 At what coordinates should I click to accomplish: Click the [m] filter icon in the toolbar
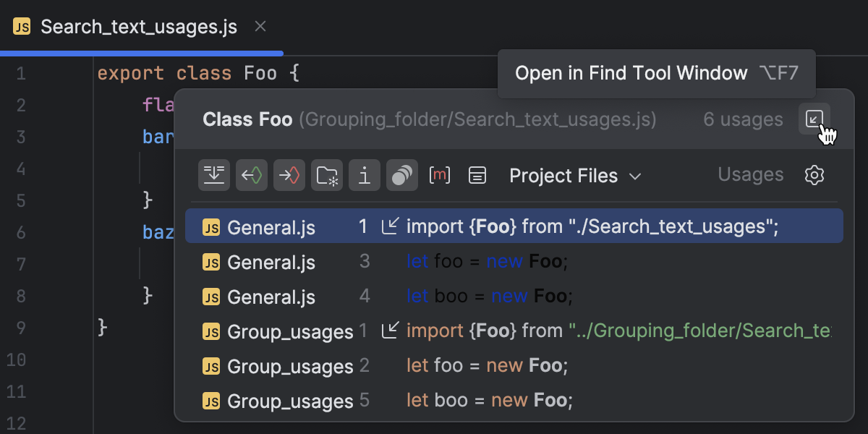(x=440, y=175)
